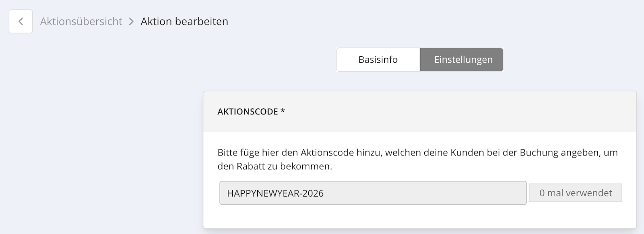Click "Bitte füge hier" at the description start

[x=239, y=153]
